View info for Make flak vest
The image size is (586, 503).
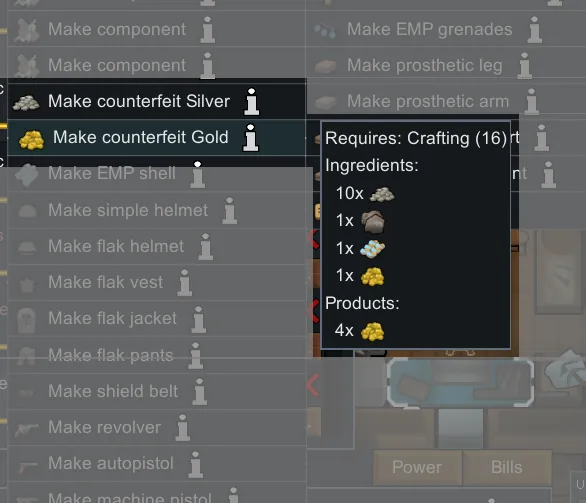tap(185, 283)
